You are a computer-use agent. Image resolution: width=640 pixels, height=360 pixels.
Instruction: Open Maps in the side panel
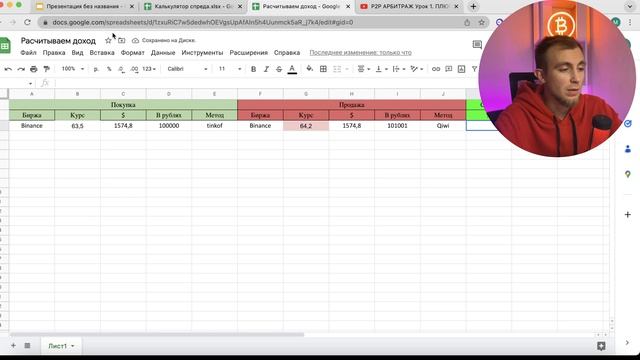pos(628,175)
